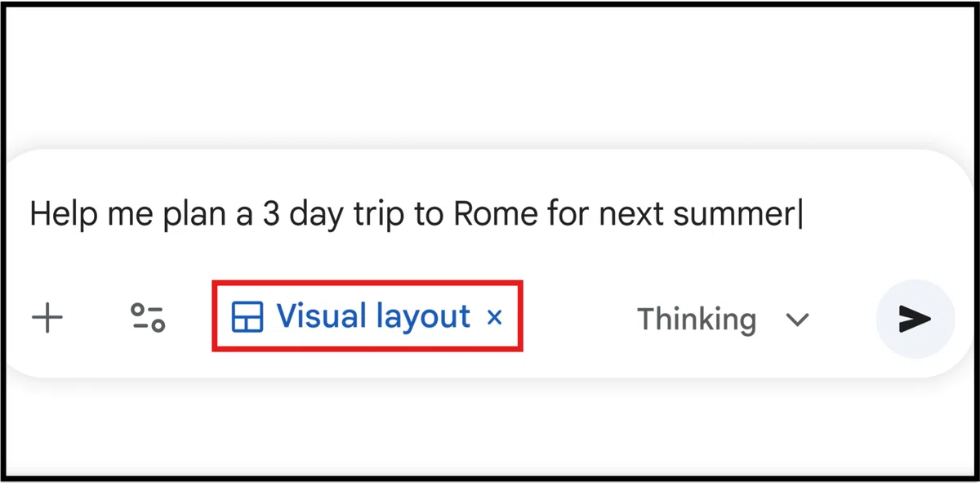Click the round send button background
This screenshot has width=980, height=483.
[x=915, y=319]
